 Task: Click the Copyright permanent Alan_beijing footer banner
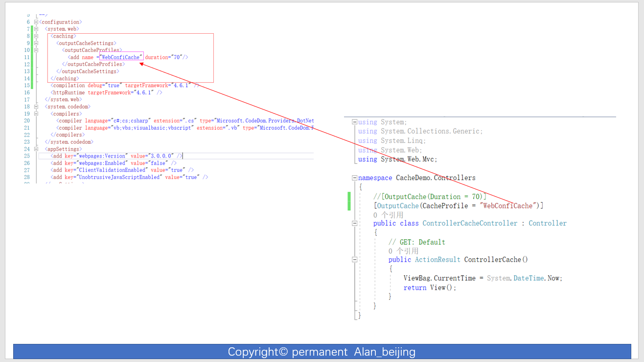coord(322,352)
